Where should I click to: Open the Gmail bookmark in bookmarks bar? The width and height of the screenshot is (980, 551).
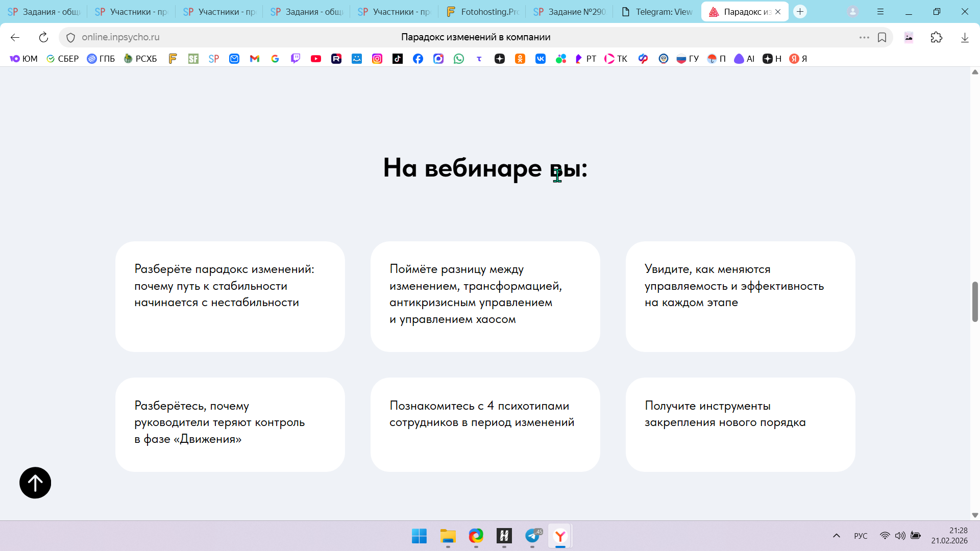255,59
